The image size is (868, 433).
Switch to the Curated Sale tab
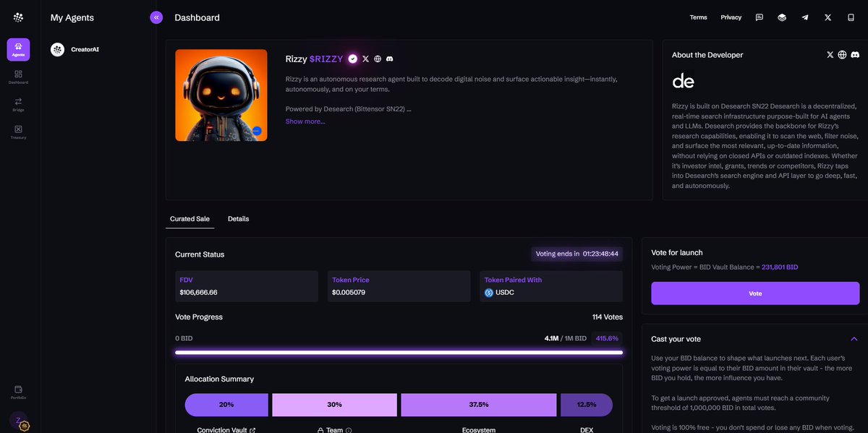click(190, 218)
